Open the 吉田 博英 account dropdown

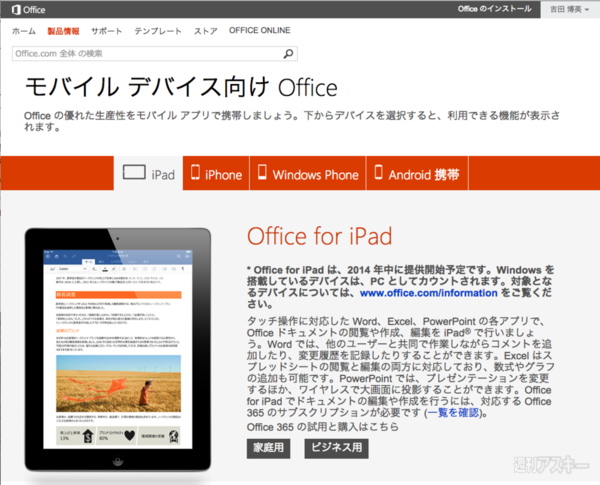point(569,9)
